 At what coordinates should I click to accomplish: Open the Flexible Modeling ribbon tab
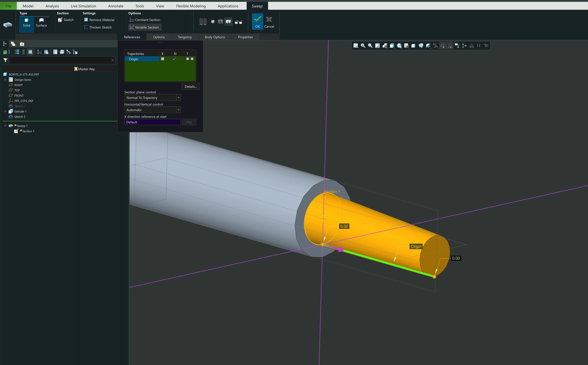(191, 6)
